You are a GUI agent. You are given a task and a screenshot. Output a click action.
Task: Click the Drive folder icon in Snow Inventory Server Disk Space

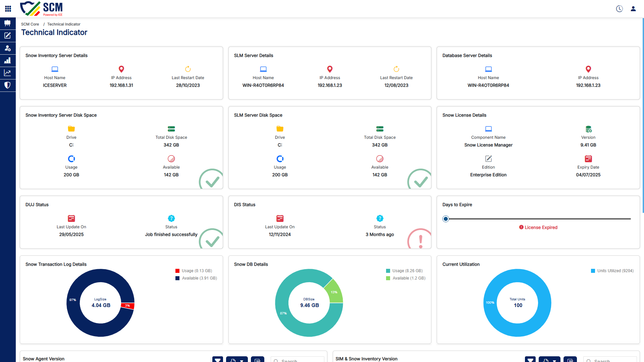click(71, 129)
